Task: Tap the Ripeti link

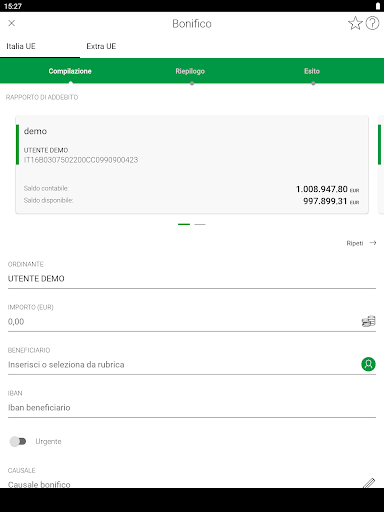Action: [x=355, y=243]
